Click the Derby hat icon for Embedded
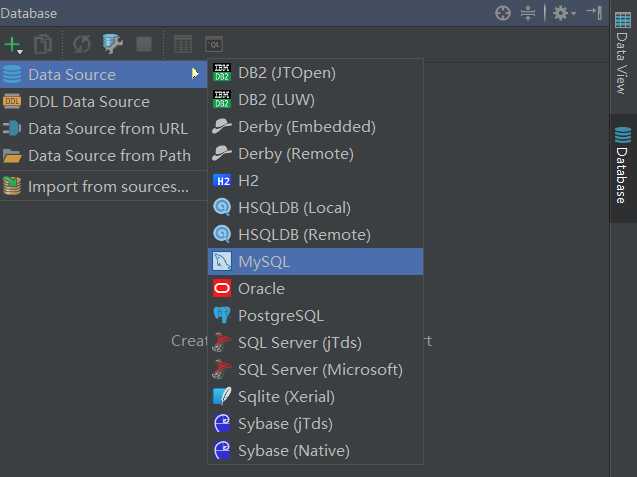The width and height of the screenshot is (637, 477). coord(222,126)
